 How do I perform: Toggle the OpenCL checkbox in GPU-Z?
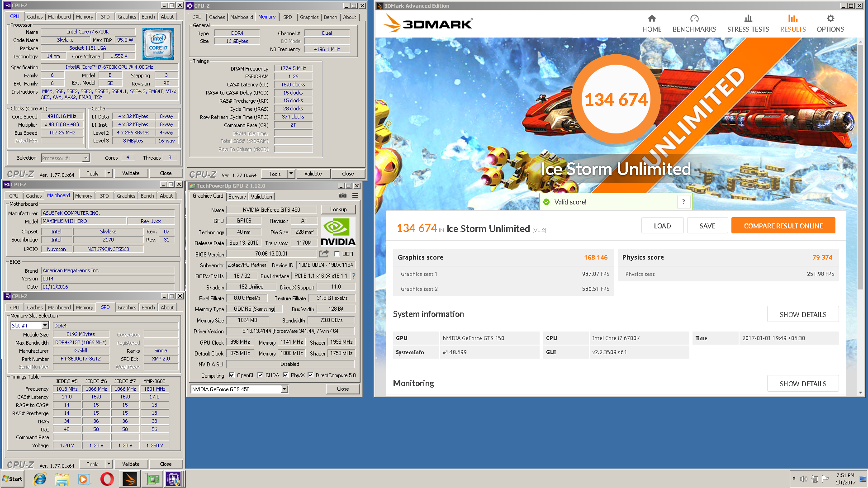(x=232, y=375)
